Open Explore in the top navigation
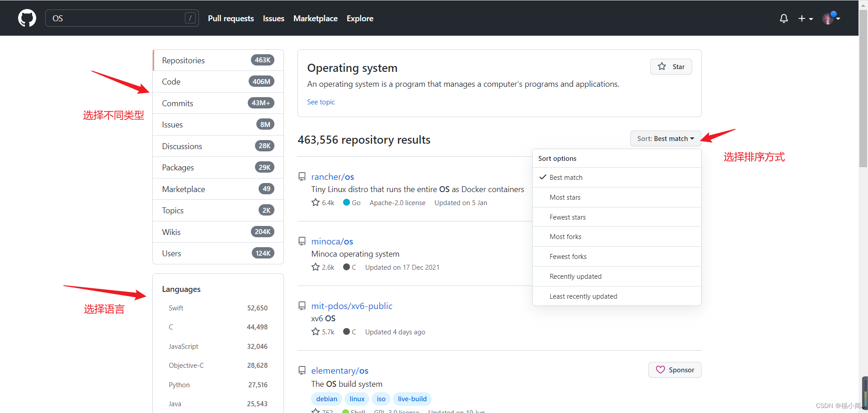Image resolution: width=868 pixels, height=413 pixels. (360, 19)
